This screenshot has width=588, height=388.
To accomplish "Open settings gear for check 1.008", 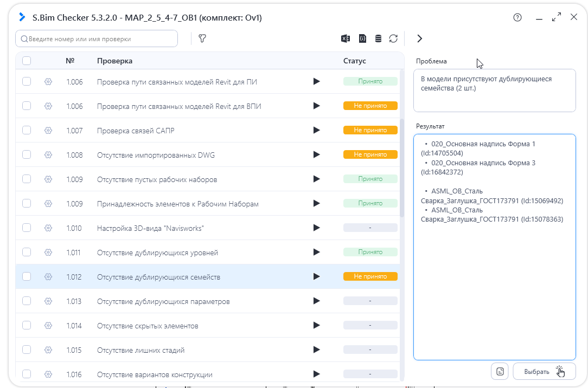I will click(x=48, y=154).
